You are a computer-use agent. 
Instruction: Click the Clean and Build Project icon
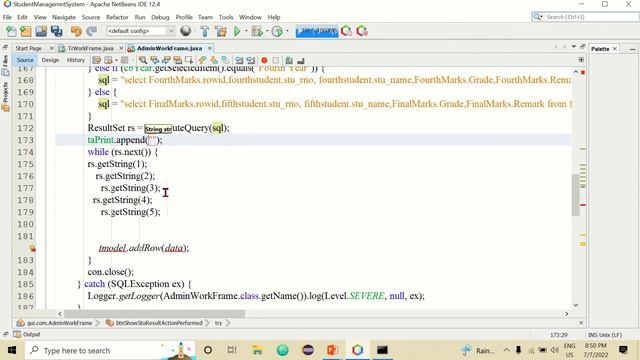pyautogui.click(x=221, y=31)
